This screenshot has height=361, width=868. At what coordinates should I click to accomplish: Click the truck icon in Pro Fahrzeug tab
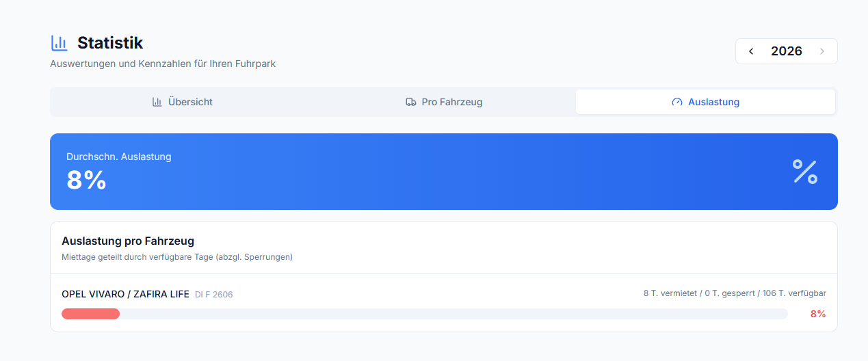[x=410, y=102]
